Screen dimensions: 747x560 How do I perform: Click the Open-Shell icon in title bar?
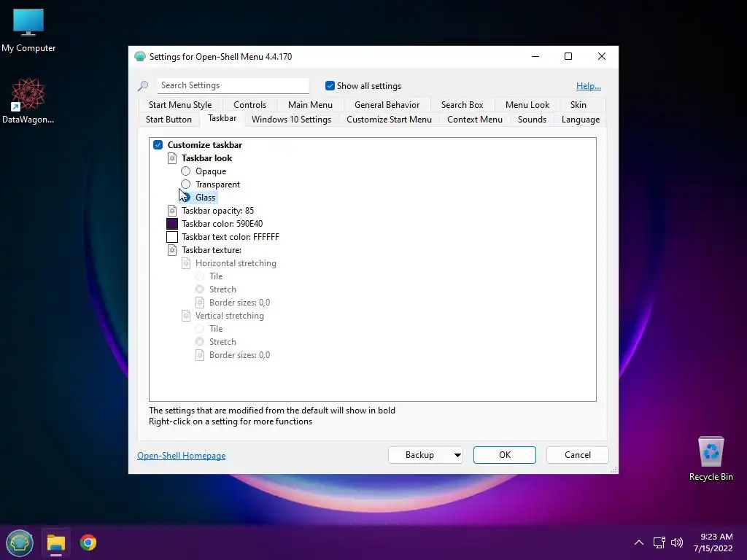pos(139,56)
